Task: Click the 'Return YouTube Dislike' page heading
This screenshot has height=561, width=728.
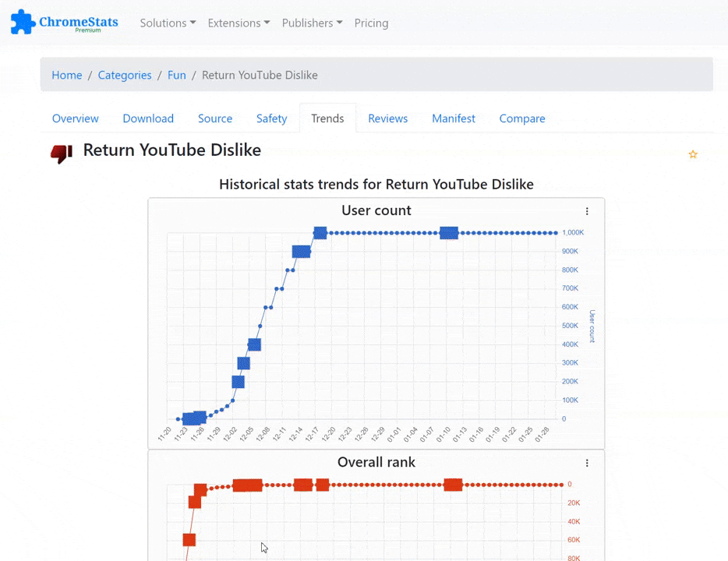Action: [171, 150]
